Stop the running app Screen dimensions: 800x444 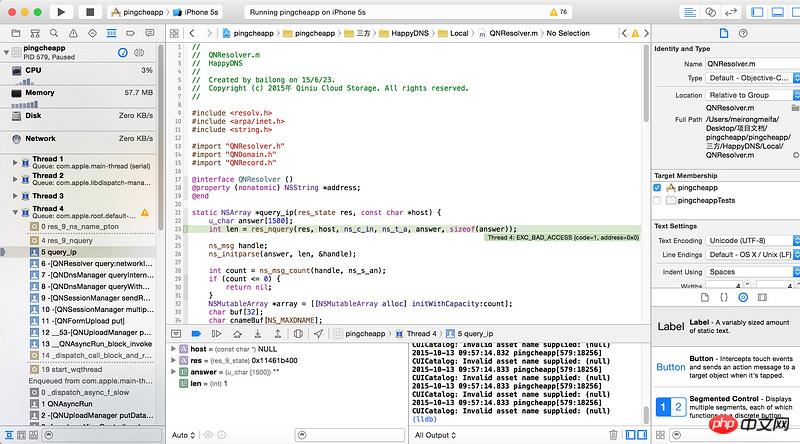(x=89, y=12)
